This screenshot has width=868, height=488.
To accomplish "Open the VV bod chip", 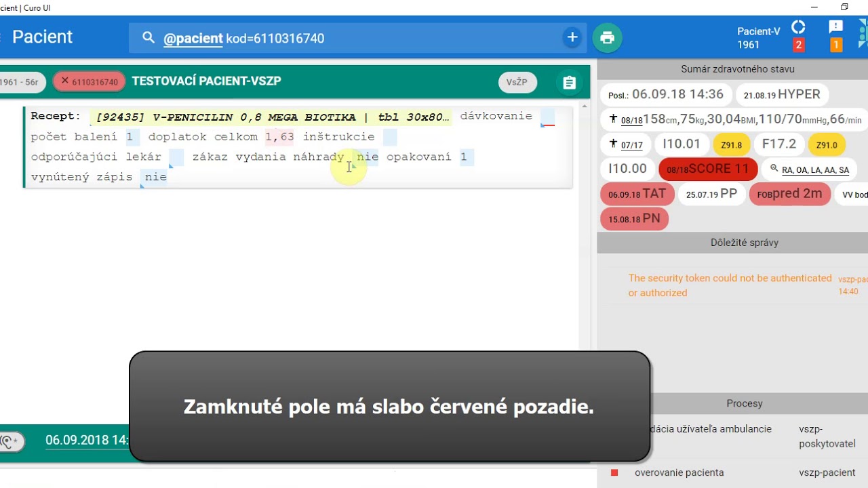I will 852,195.
